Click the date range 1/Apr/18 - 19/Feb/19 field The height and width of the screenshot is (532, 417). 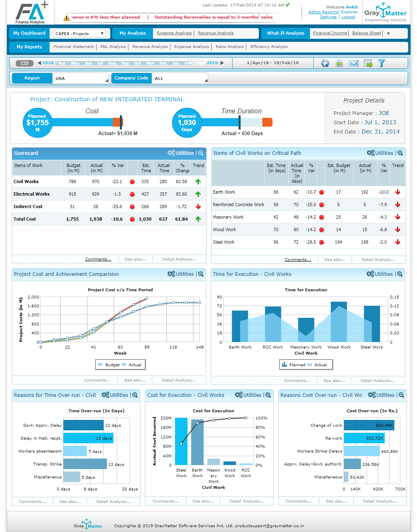273,63
